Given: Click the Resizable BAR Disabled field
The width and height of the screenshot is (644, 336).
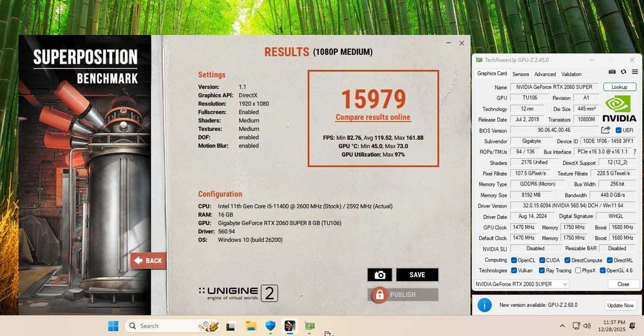Looking at the screenshot, I should point(617,248).
